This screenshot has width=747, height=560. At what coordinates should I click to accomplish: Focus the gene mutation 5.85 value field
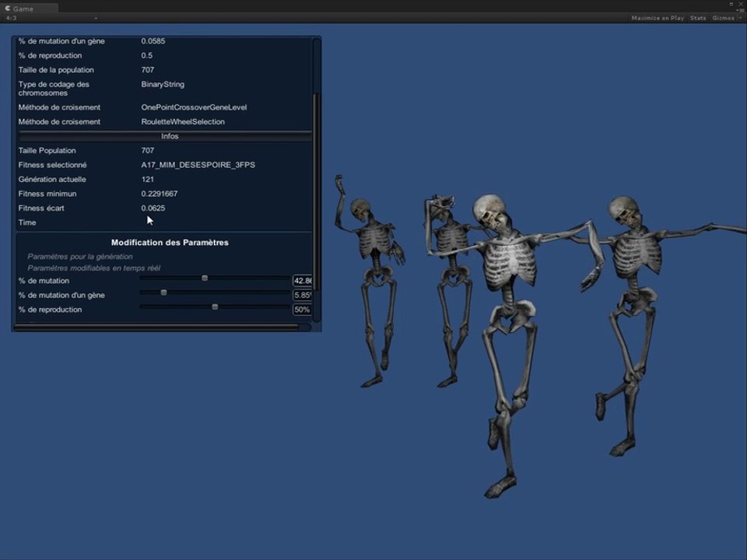coord(302,296)
